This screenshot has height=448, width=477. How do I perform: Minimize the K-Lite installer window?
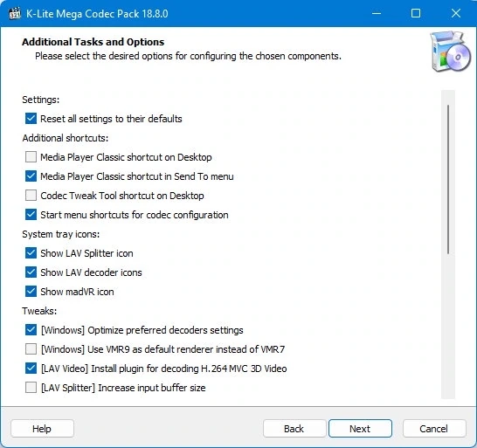(377, 13)
